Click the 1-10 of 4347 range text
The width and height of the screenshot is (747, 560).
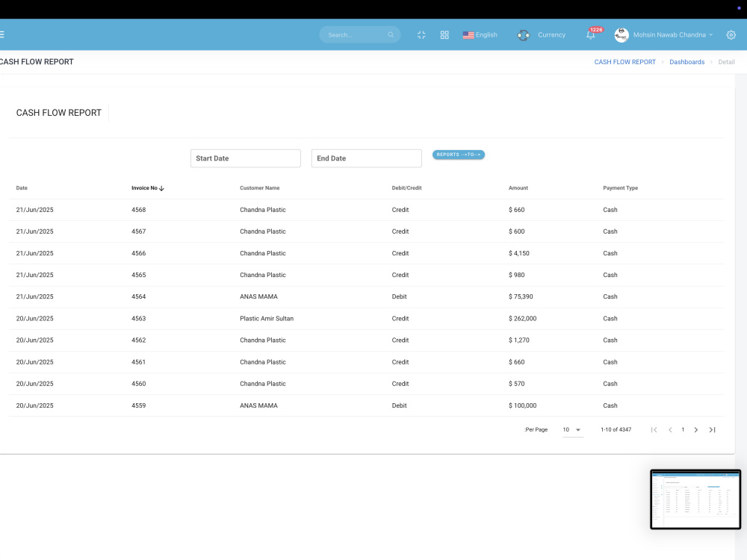[x=616, y=429]
